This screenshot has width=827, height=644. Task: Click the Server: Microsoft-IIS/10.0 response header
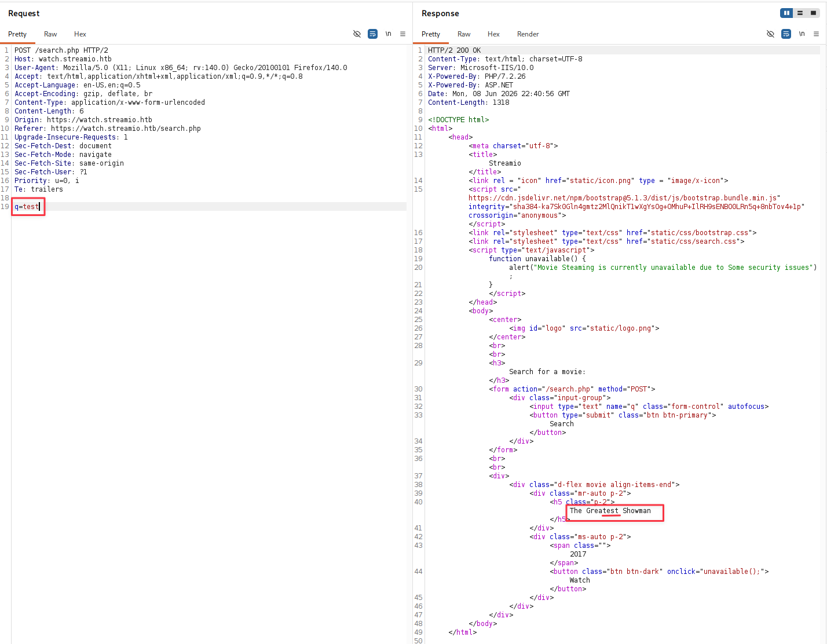pyautogui.click(x=481, y=68)
